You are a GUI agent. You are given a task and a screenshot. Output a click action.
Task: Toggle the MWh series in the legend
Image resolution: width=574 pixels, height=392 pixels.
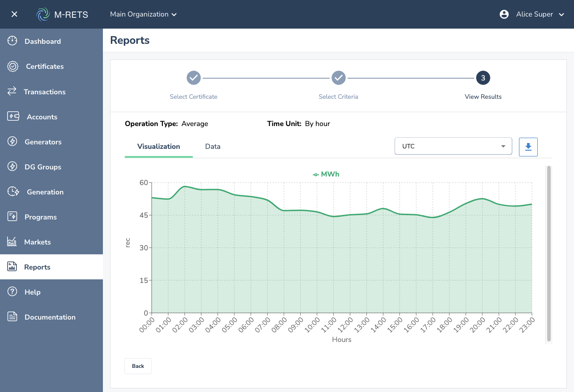coord(326,174)
